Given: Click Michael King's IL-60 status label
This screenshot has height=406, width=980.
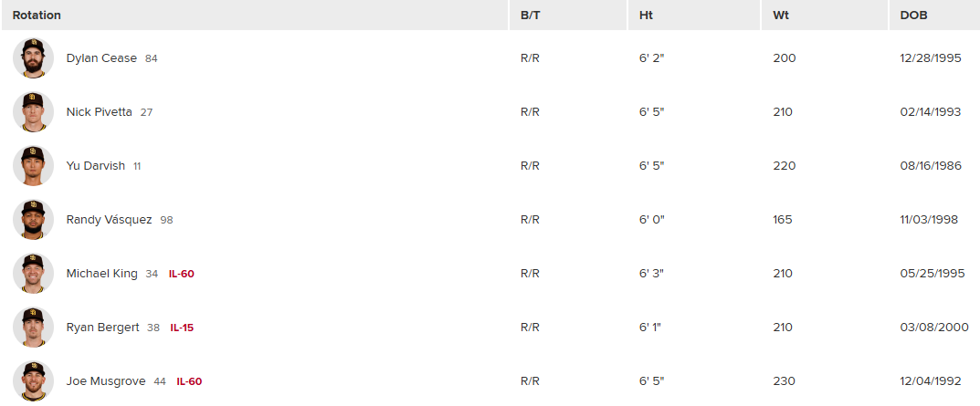Looking at the screenshot, I should 182,274.
